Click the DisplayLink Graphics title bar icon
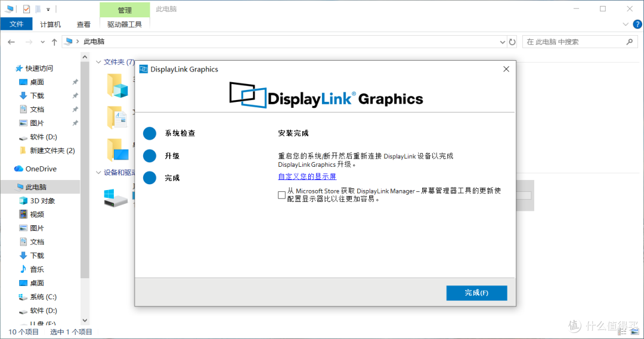Viewport: 644px width, 339px height. (143, 69)
